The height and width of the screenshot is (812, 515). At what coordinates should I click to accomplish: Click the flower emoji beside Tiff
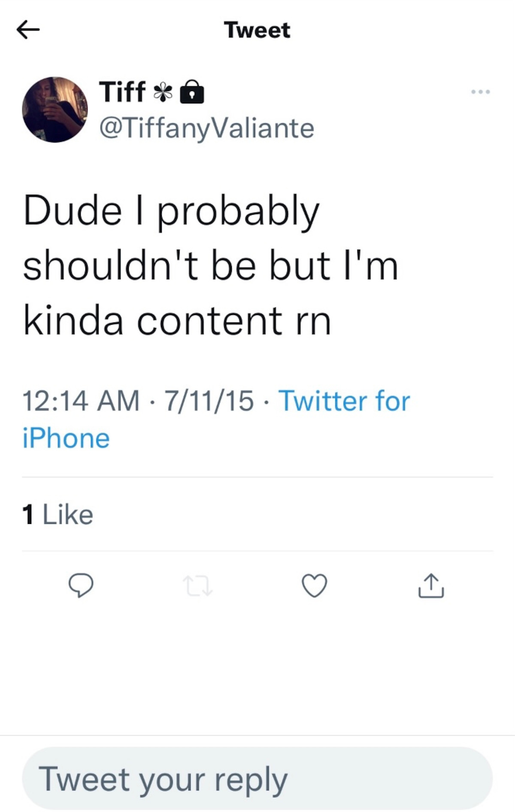tap(163, 93)
